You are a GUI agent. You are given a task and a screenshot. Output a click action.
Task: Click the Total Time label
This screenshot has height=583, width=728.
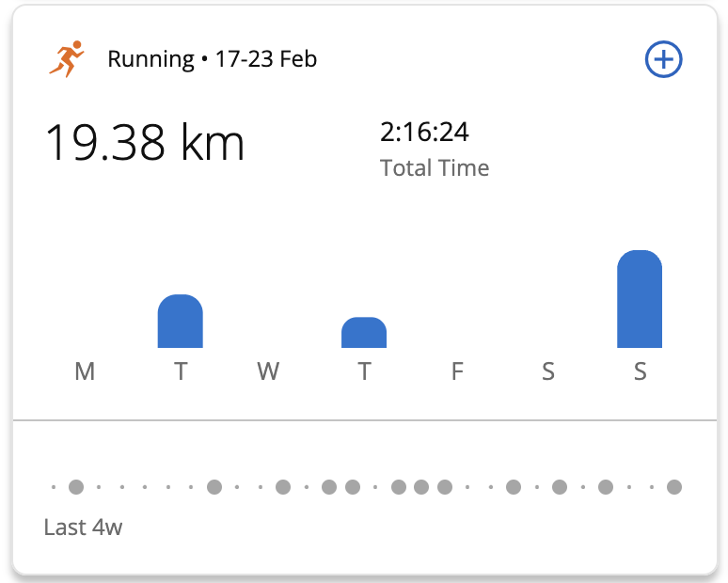pos(435,168)
